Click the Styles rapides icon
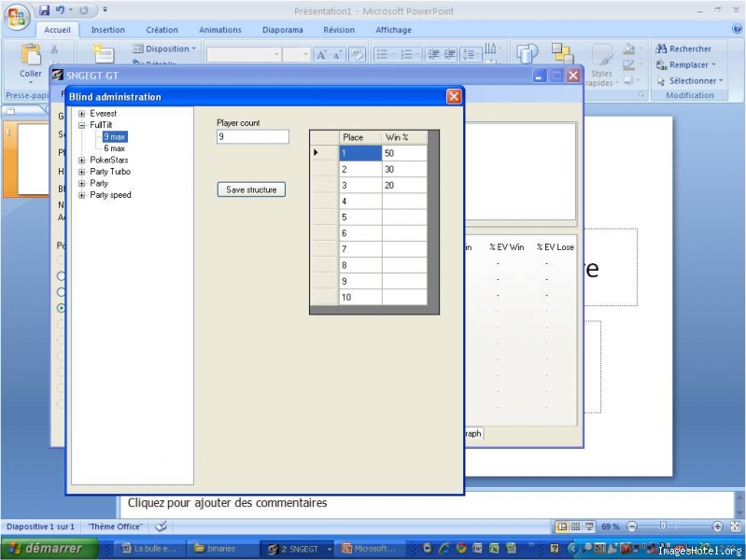The height and width of the screenshot is (560, 746). pos(602,65)
